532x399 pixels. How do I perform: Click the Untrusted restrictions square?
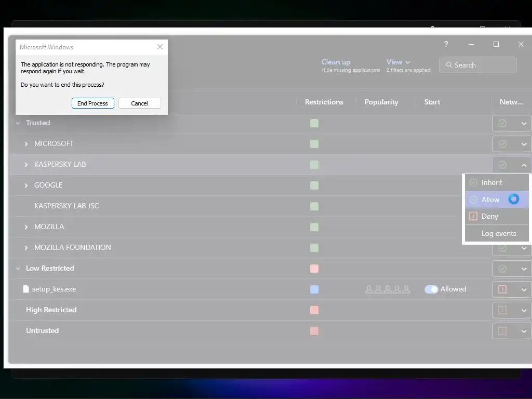[314, 331]
